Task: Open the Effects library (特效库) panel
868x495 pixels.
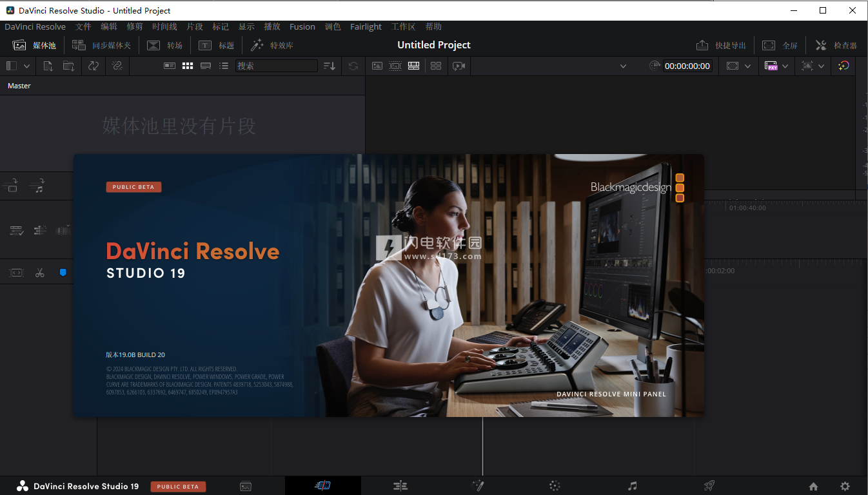Action: pos(271,45)
